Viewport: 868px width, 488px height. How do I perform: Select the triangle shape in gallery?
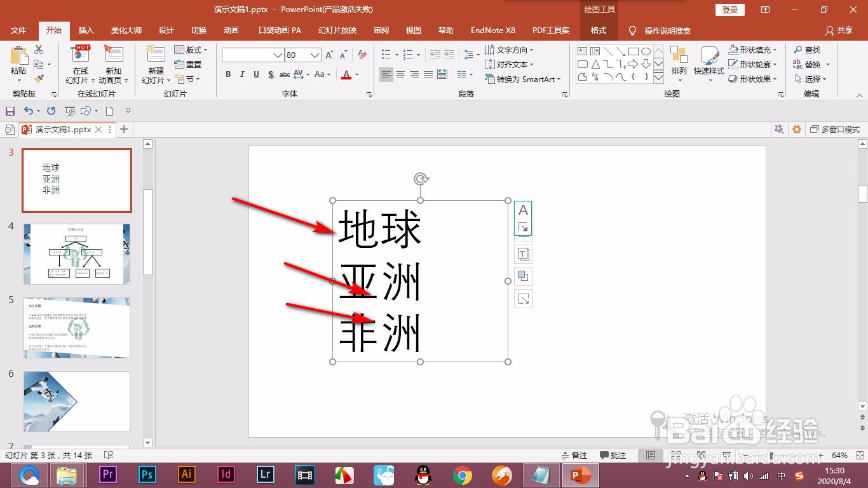click(595, 64)
